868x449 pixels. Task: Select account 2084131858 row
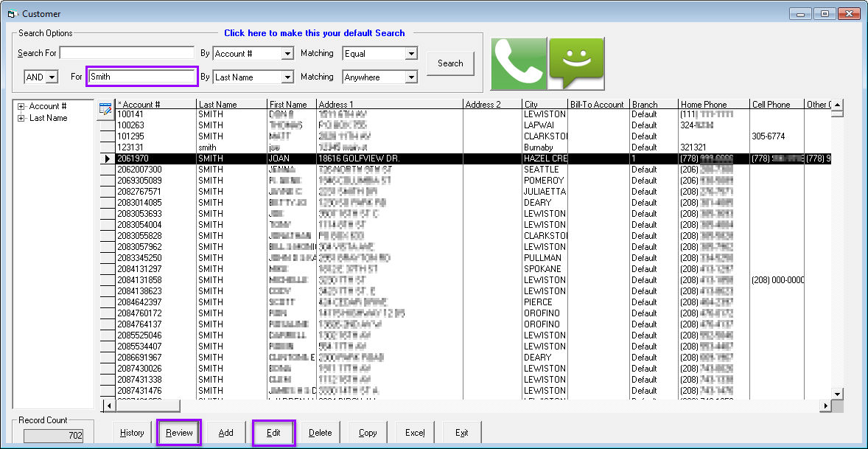(x=473, y=280)
